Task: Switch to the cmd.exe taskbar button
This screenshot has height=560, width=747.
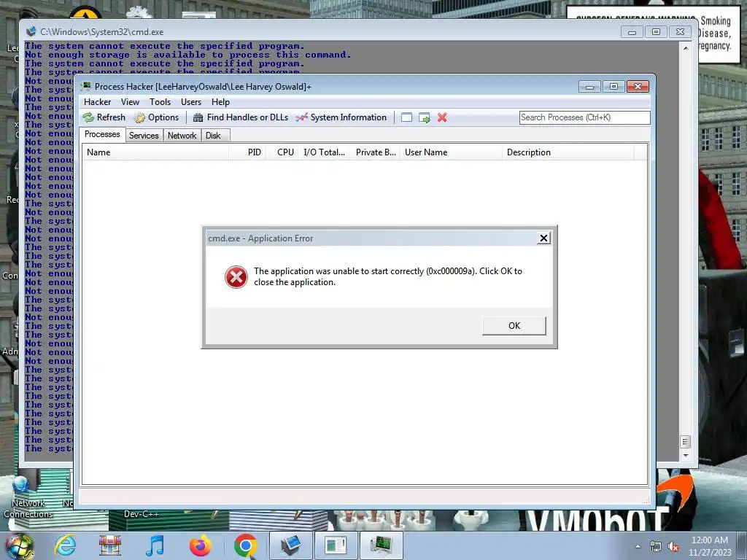Action: (290, 545)
